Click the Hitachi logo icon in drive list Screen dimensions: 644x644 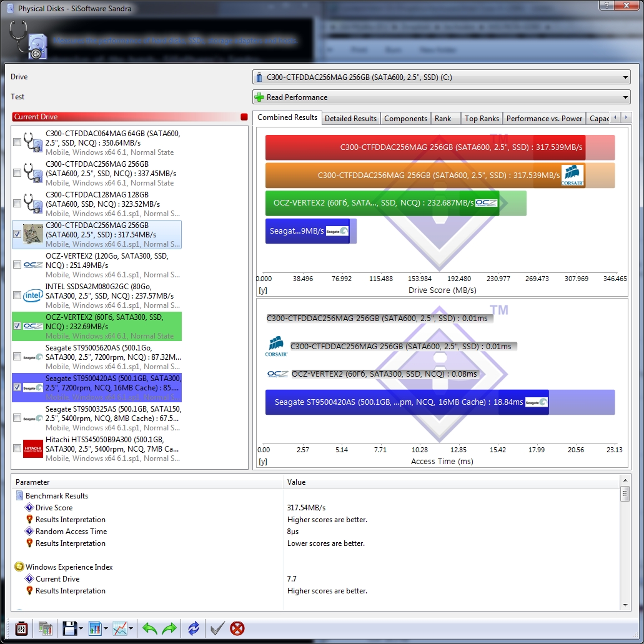coord(33,448)
